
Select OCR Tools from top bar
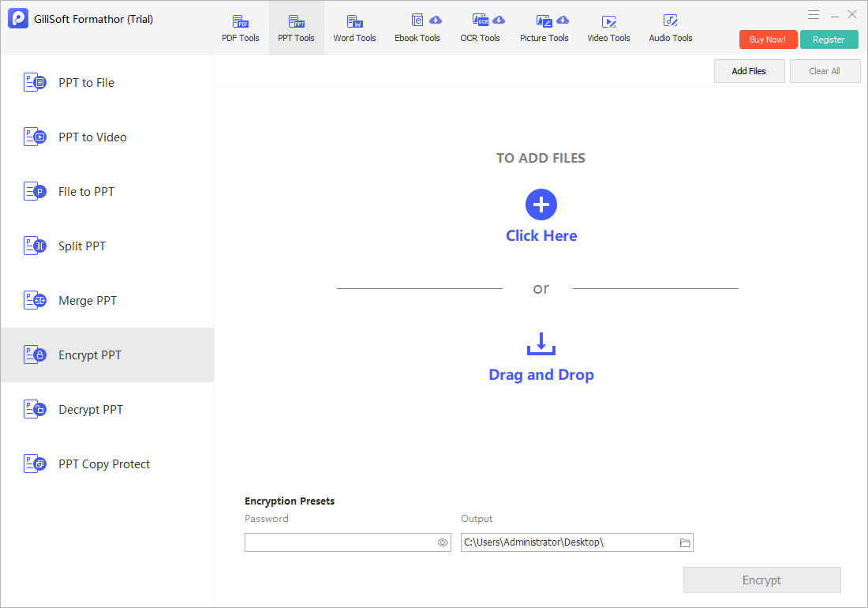tap(480, 28)
